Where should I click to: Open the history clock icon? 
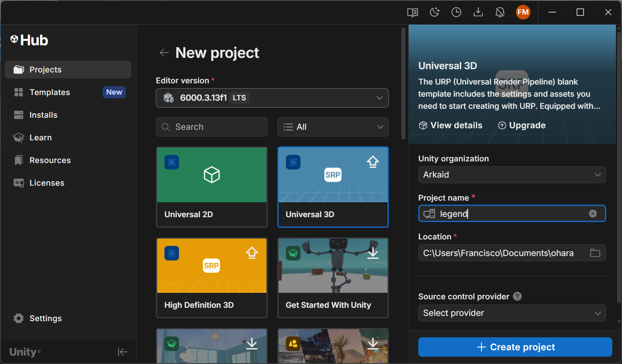click(x=456, y=13)
